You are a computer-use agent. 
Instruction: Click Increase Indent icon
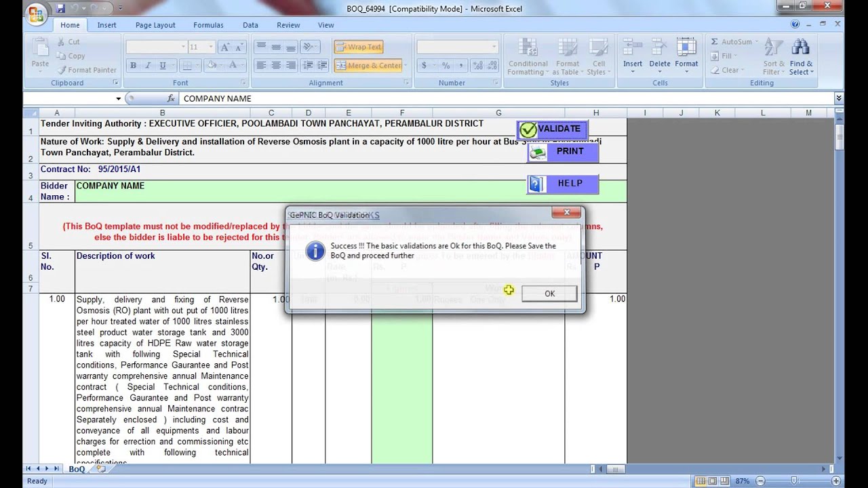[322, 66]
